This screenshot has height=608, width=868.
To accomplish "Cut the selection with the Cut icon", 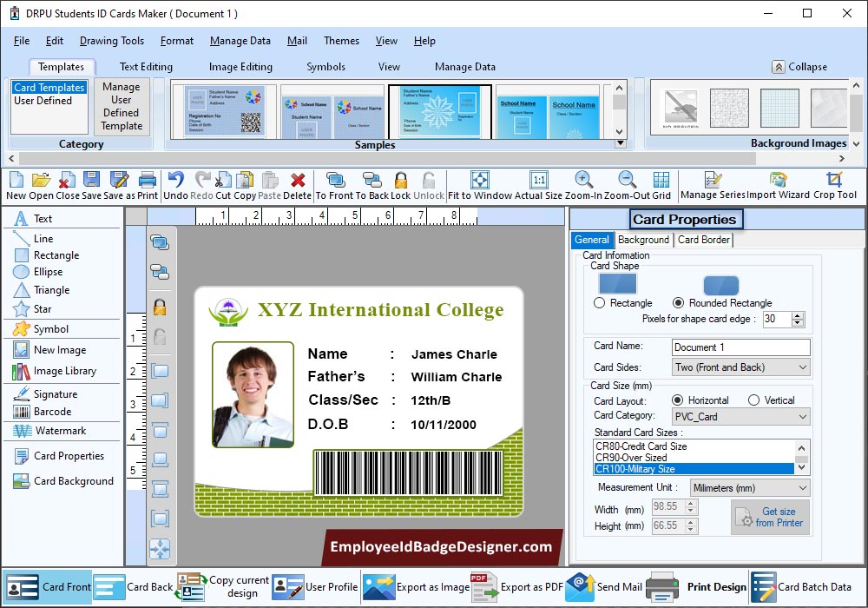I will point(223,186).
